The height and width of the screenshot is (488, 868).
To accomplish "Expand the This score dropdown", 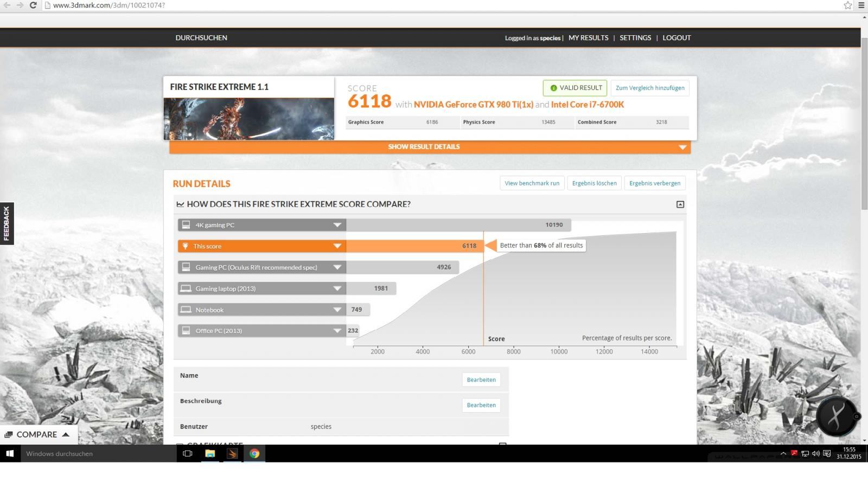I will pyautogui.click(x=337, y=246).
